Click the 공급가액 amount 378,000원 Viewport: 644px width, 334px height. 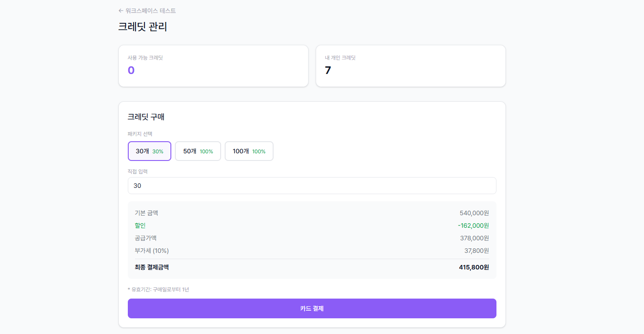(474, 238)
